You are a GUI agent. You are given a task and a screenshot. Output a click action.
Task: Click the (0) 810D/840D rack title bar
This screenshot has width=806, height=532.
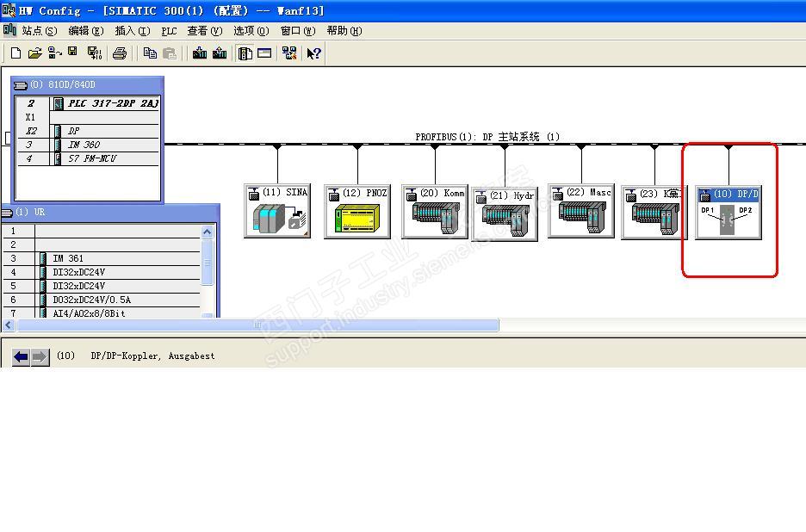(x=87, y=84)
